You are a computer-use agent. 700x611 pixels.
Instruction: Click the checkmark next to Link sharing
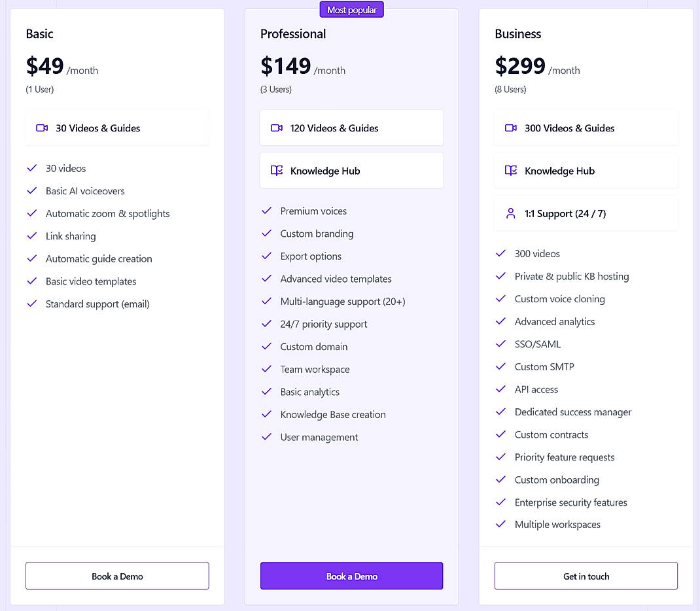pos(31,236)
